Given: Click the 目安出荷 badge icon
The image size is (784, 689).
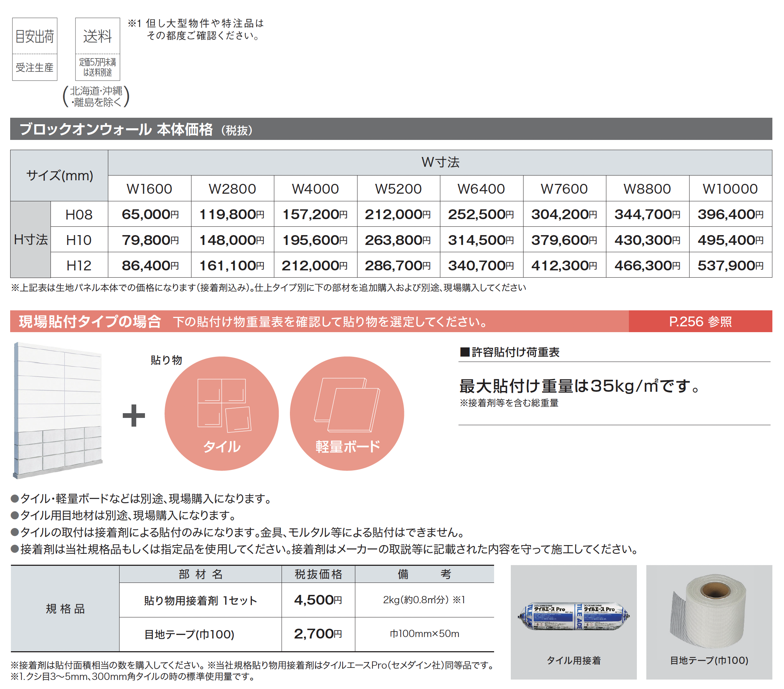Looking at the screenshot, I should pyautogui.click(x=35, y=49).
